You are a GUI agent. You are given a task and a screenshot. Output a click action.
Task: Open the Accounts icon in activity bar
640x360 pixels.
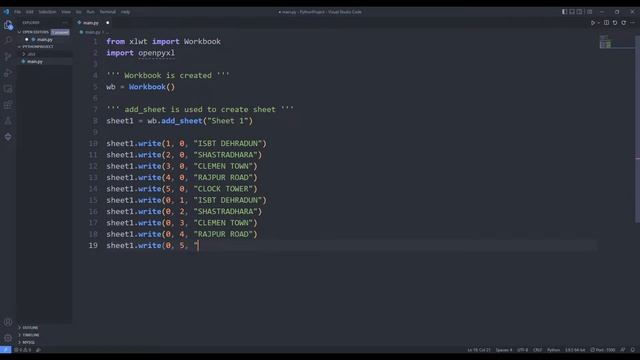(x=8, y=322)
